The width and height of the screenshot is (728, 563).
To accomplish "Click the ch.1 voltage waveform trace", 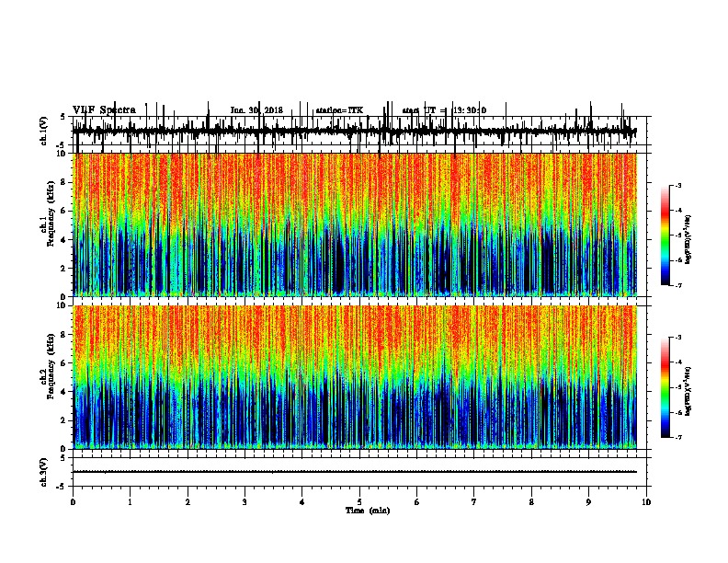I will click(355, 132).
